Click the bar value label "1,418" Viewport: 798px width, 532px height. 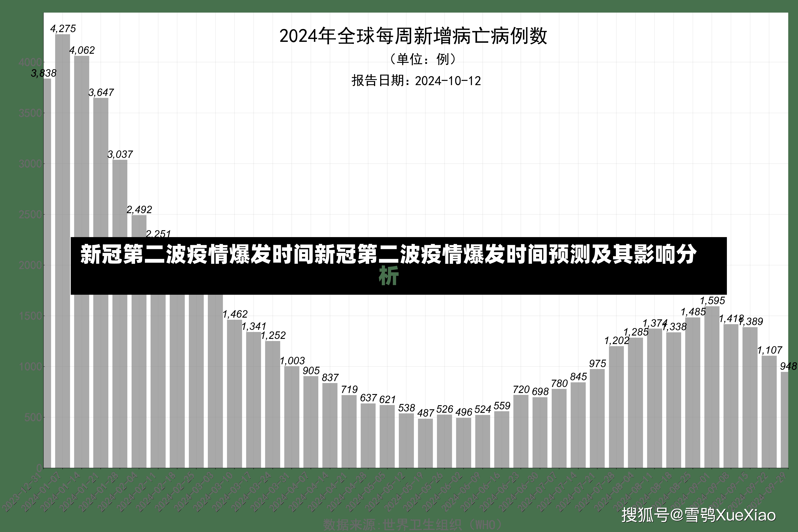coord(731,319)
